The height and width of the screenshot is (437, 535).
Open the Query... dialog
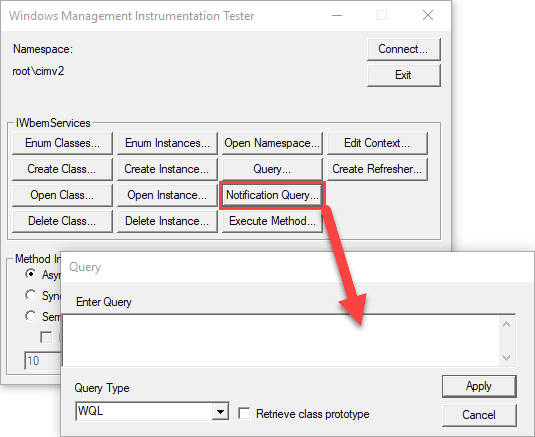click(272, 169)
